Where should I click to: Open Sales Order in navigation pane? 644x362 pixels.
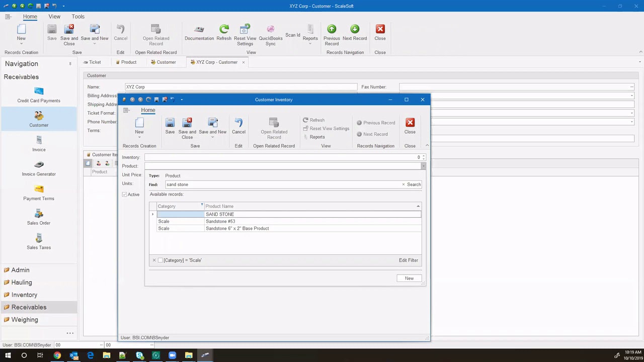pos(39,217)
